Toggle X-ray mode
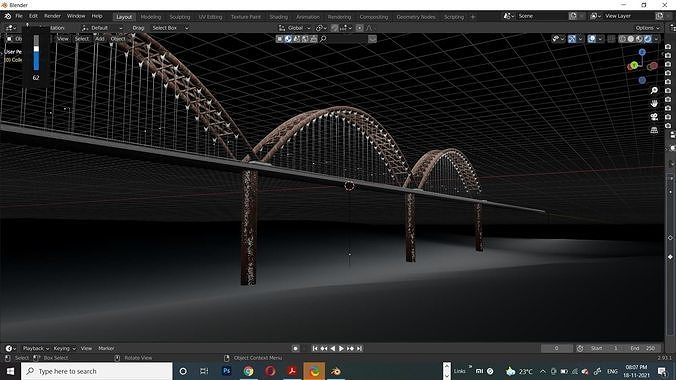 point(611,39)
